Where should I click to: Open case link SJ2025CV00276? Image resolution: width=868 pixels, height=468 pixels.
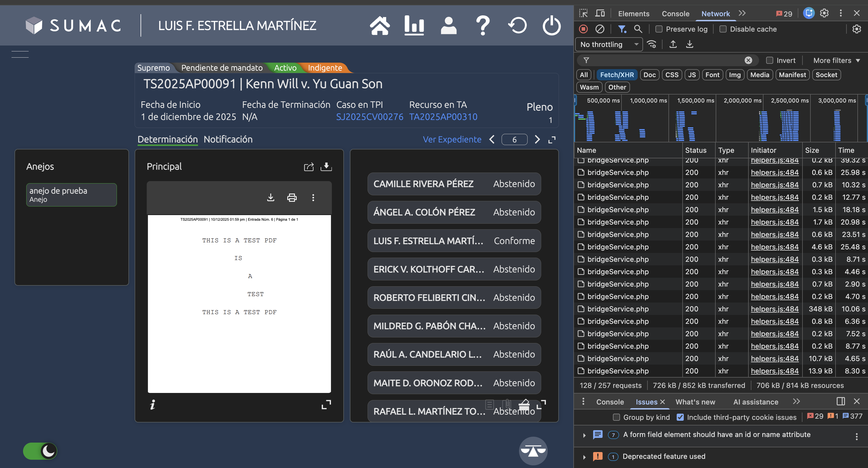[369, 117]
